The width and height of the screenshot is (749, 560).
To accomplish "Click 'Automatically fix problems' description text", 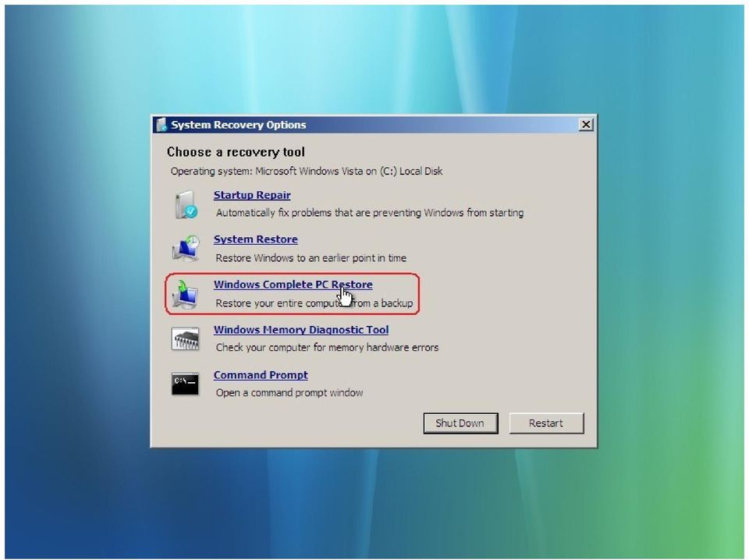I will (370, 212).
